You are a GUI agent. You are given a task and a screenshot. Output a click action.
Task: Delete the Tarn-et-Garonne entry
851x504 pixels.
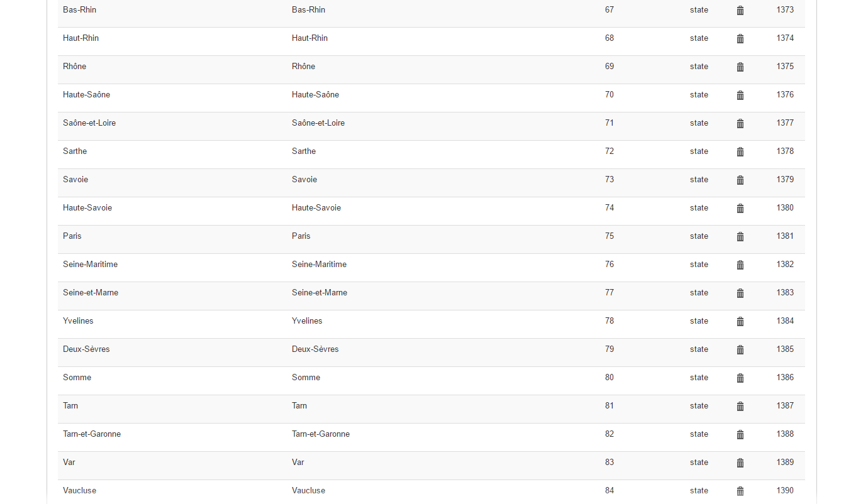pyautogui.click(x=740, y=435)
